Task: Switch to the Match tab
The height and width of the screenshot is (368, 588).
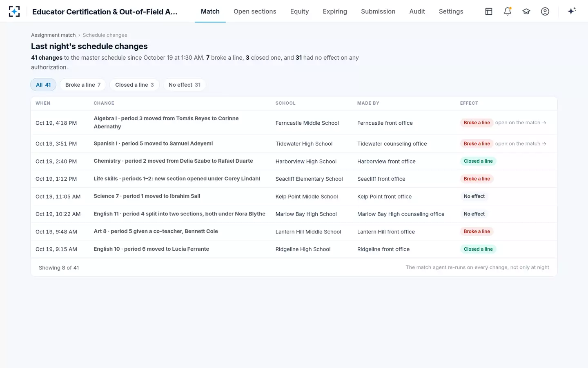Action: 210,11
